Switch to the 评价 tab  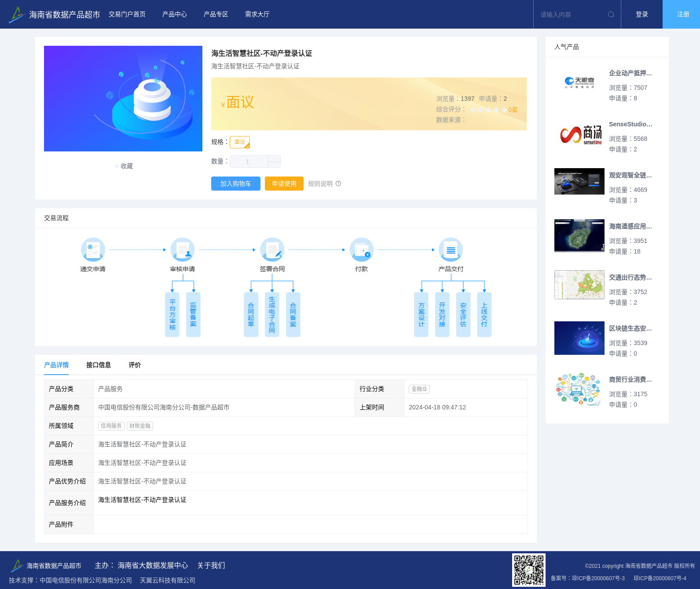click(x=135, y=365)
